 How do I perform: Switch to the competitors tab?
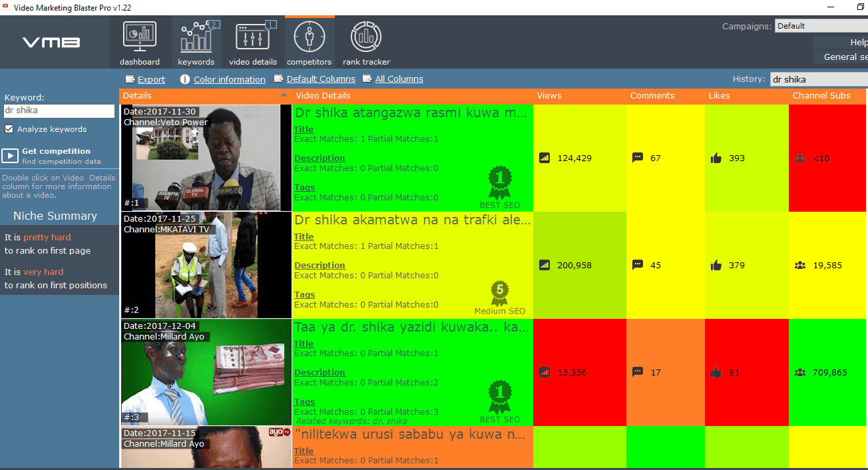click(x=310, y=42)
